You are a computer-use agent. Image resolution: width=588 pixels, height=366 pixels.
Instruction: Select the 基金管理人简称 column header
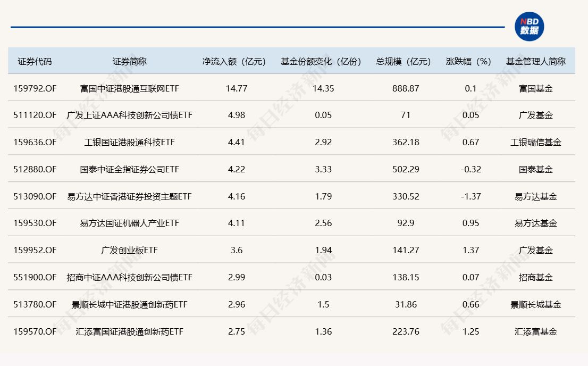point(535,61)
